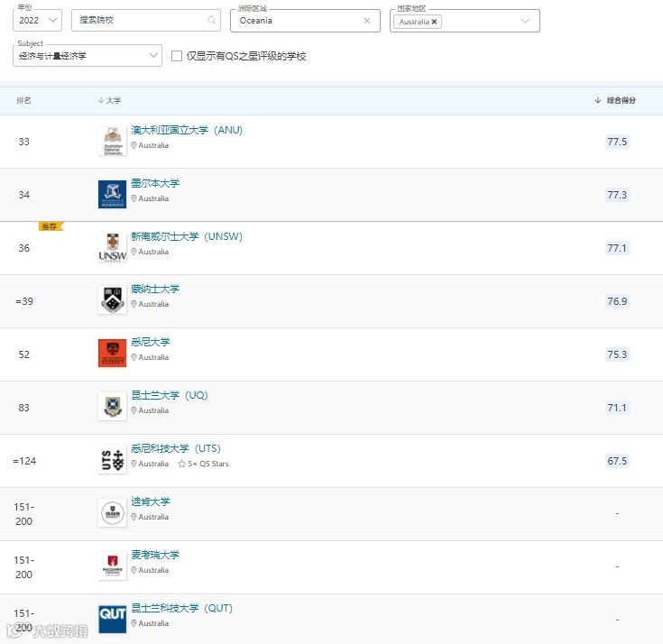Image resolution: width=663 pixels, height=644 pixels.
Task: Click the UNSW score 77.1
Action: point(617,248)
